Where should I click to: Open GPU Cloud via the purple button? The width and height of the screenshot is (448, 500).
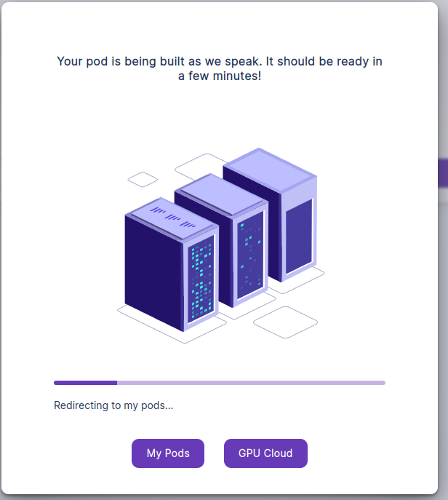(265, 453)
